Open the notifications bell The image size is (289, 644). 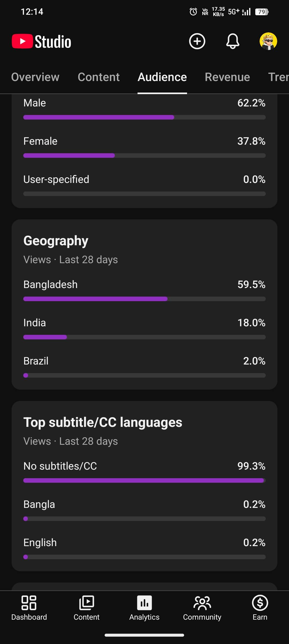[233, 41]
